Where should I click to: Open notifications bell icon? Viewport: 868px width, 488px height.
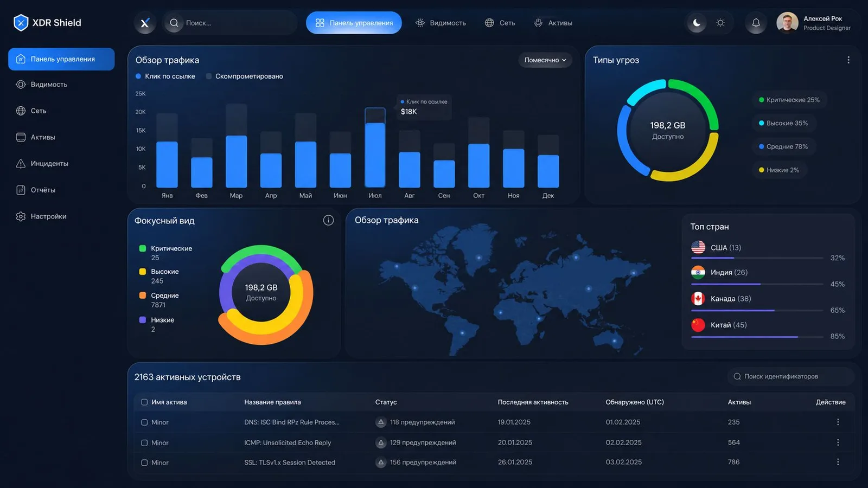pos(756,23)
